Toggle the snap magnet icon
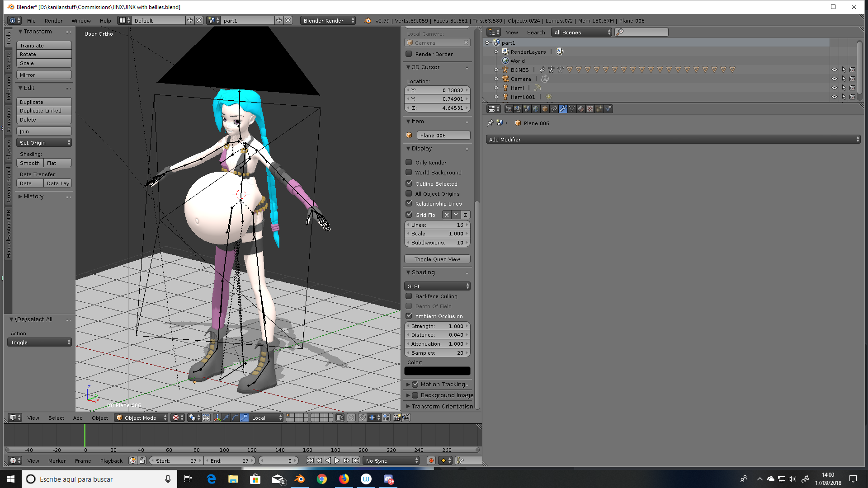The image size is (868, 488). click(362, 418)
